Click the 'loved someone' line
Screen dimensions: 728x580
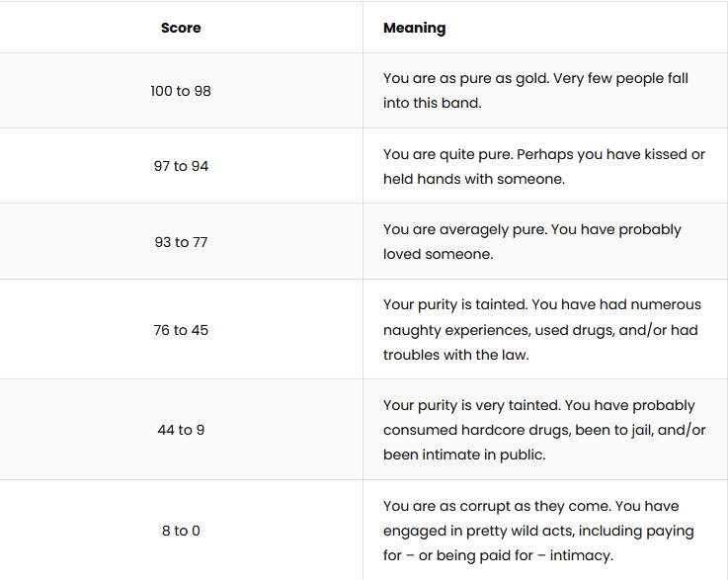pos(438,255)
